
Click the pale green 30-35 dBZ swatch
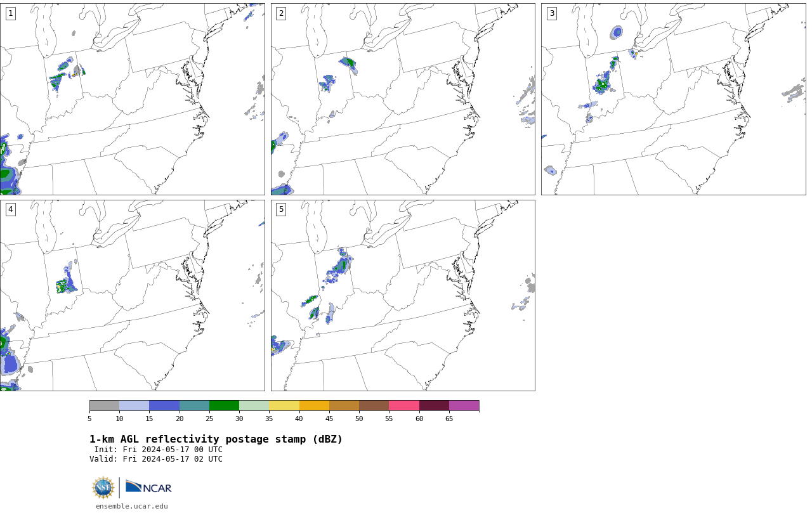coord(254,406)
